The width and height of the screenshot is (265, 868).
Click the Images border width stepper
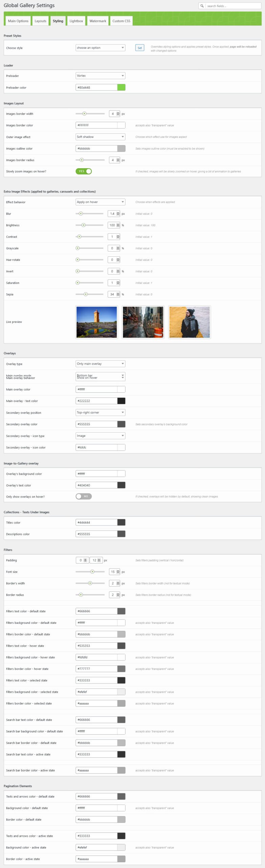point(118,114)
